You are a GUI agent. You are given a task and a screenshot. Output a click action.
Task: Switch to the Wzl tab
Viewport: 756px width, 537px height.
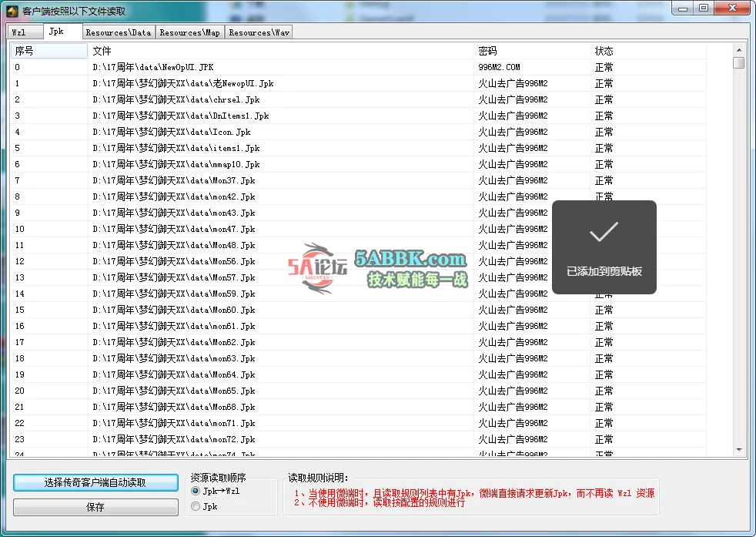(x=19, y=32)
